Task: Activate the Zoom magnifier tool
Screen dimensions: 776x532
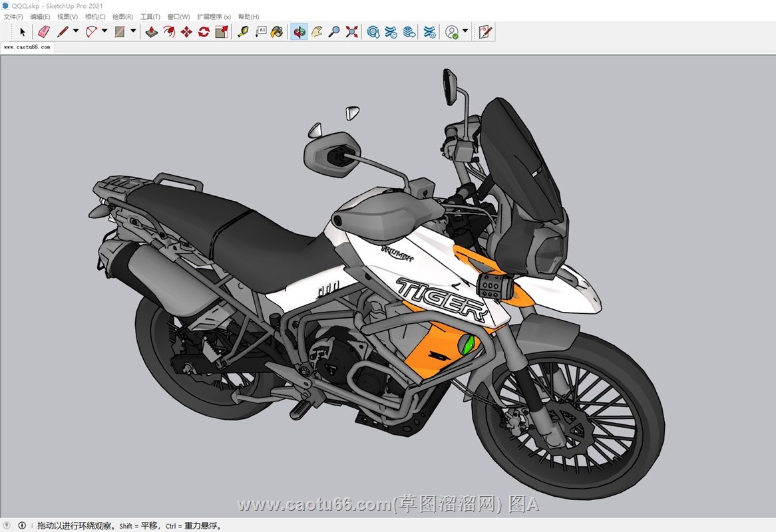Action: [x=335, y=32]
